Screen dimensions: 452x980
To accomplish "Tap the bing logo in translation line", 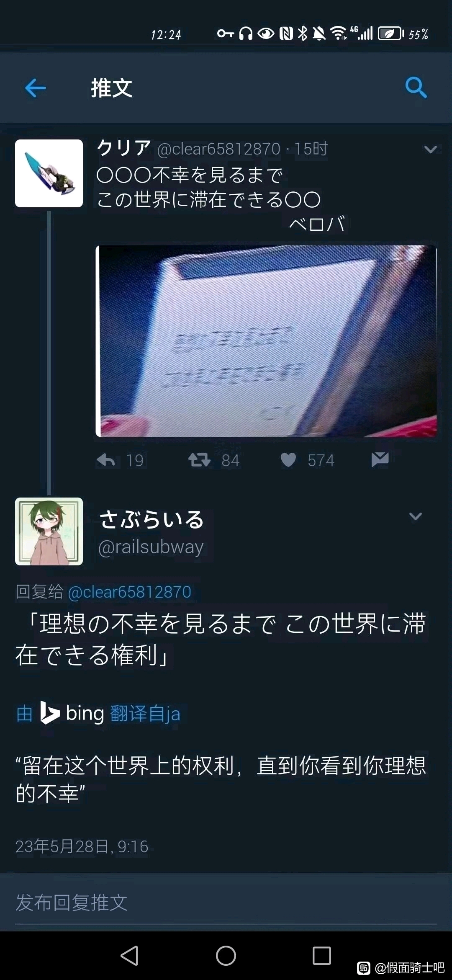I will (72, 713).
